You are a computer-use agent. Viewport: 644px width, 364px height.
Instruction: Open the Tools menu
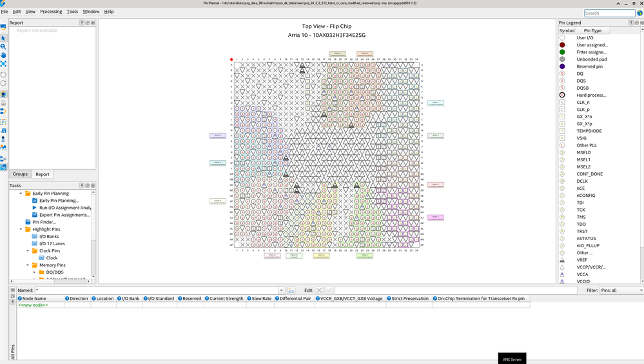pos(72,12)
